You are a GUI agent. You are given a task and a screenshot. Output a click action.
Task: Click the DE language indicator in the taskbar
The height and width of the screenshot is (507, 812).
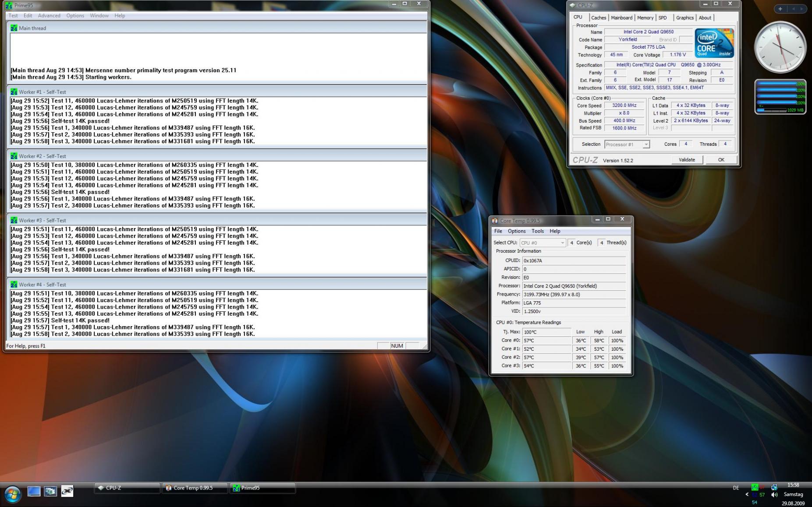click(x=736, y=488)
